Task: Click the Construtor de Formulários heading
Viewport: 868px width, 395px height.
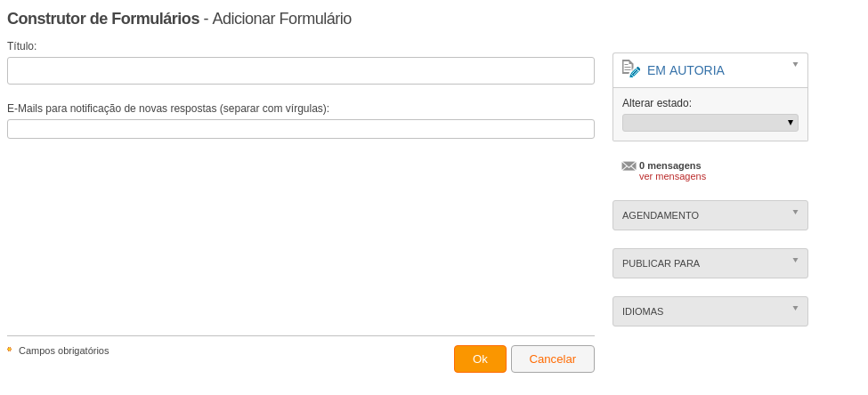Action: coord(103,19)
